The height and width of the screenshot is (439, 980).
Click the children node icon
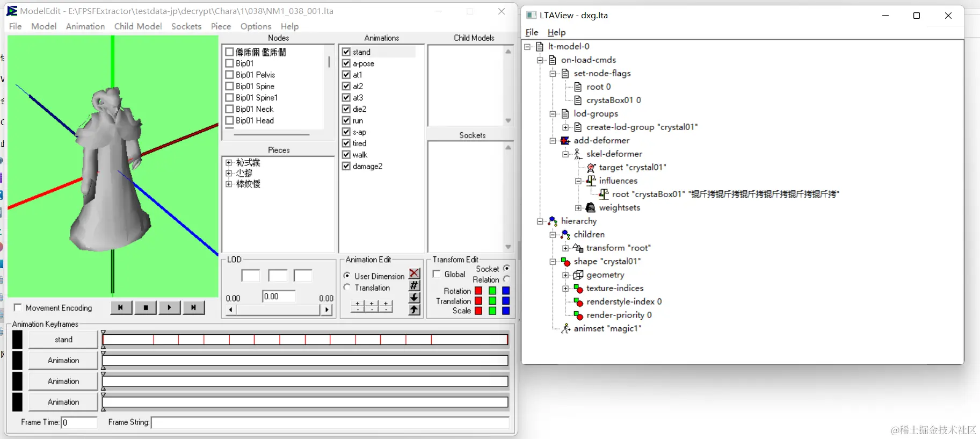pos(565,235)
